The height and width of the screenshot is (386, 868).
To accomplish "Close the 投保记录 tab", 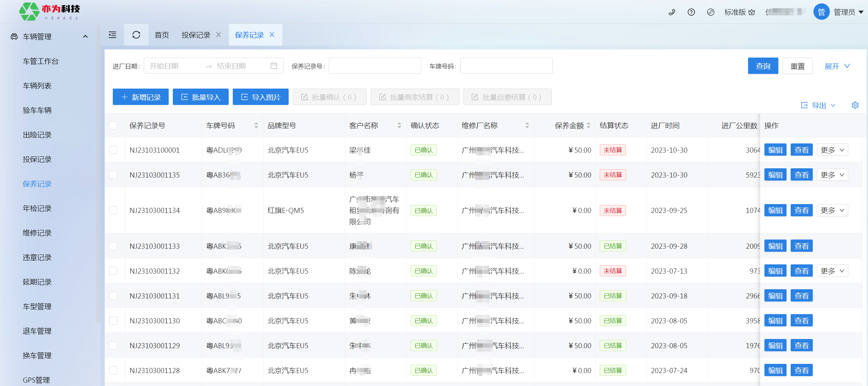I will tap(218, 35).
